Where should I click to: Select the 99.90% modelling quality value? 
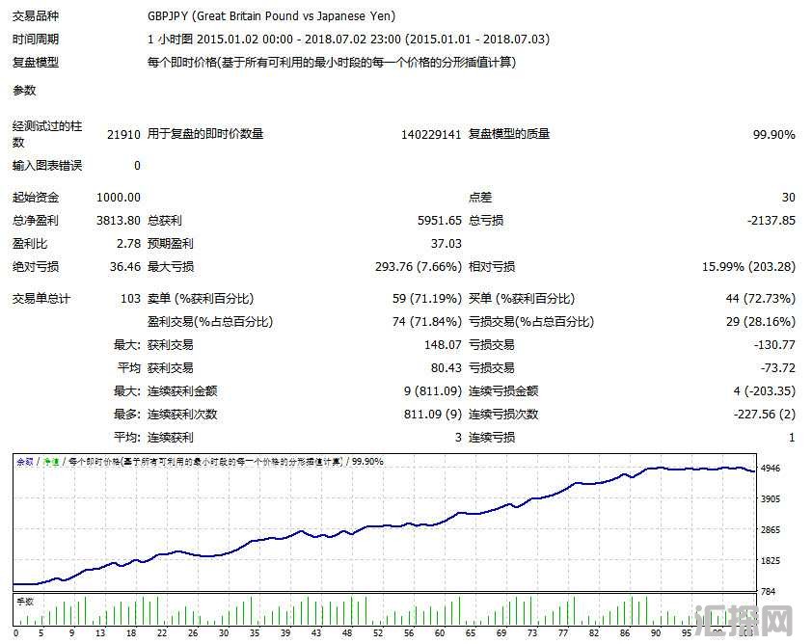773,134
